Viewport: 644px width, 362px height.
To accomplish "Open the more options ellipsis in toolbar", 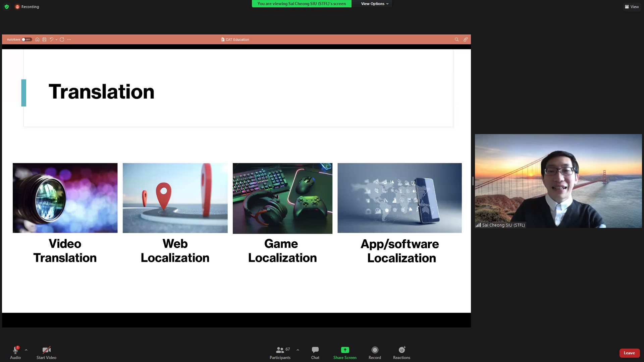I will tap(69, 40).
